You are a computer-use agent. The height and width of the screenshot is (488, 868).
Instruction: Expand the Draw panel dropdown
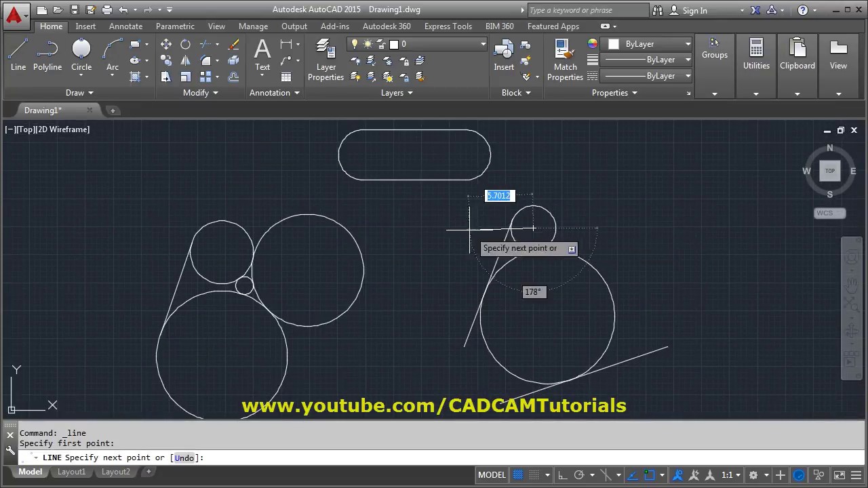coord(80,93)
